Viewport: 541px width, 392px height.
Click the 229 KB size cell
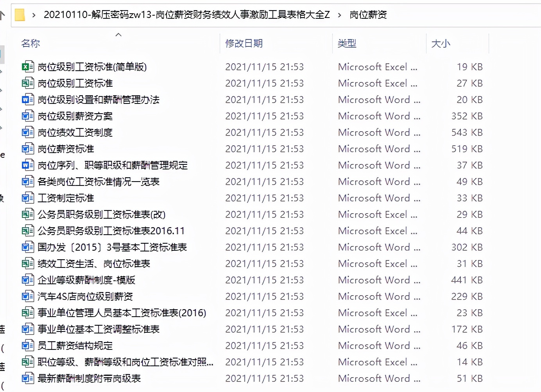467,296
